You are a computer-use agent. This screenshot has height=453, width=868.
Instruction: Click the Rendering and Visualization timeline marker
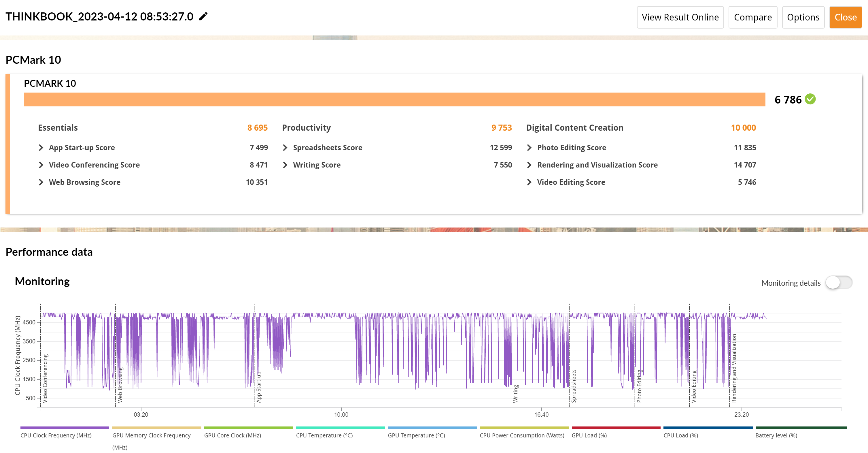coord(734,368)
